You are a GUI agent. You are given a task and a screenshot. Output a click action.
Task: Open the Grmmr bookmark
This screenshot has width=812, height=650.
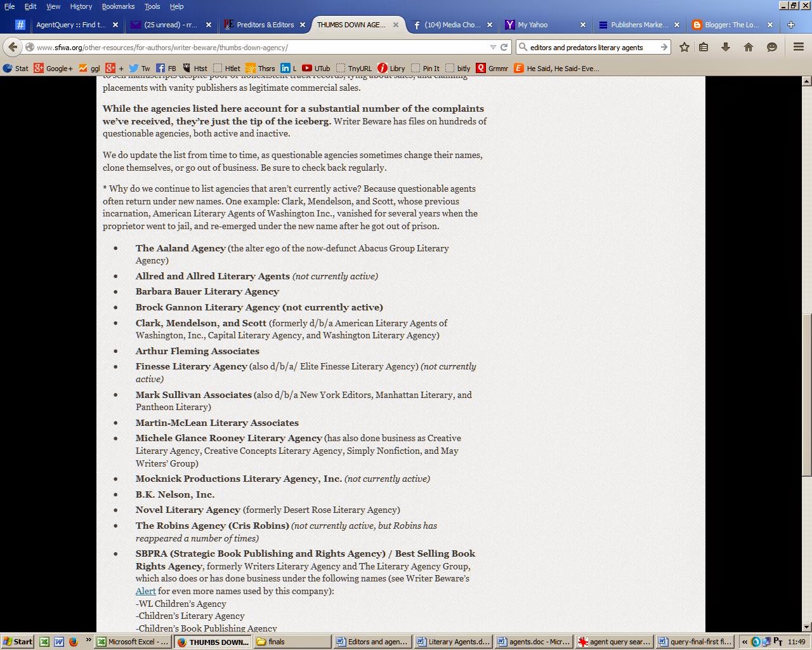[492, 68]
